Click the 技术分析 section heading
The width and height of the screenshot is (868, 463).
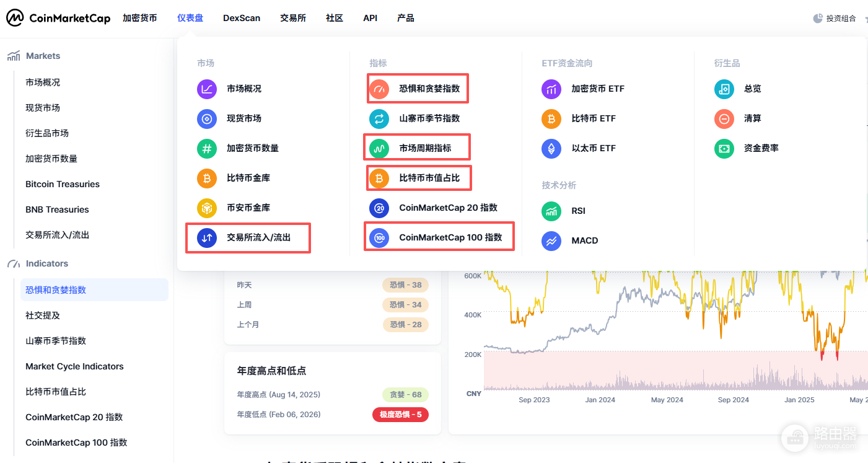pos(559,185)
